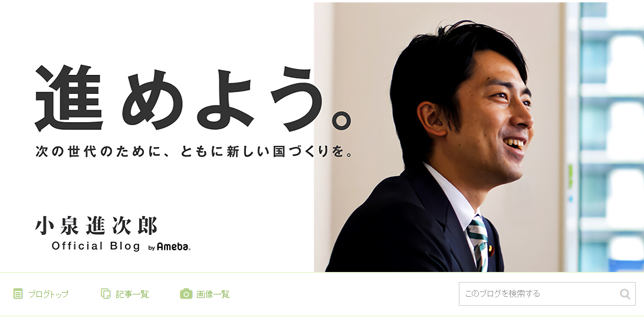The height and width of the screenshot is (321, 644).
Task: Click the 次の世代のために slogan subtitle
Action: [x=194, y=151]
